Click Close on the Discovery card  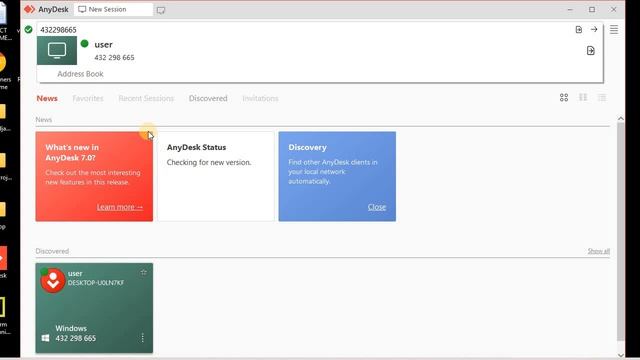coord(377,207)
